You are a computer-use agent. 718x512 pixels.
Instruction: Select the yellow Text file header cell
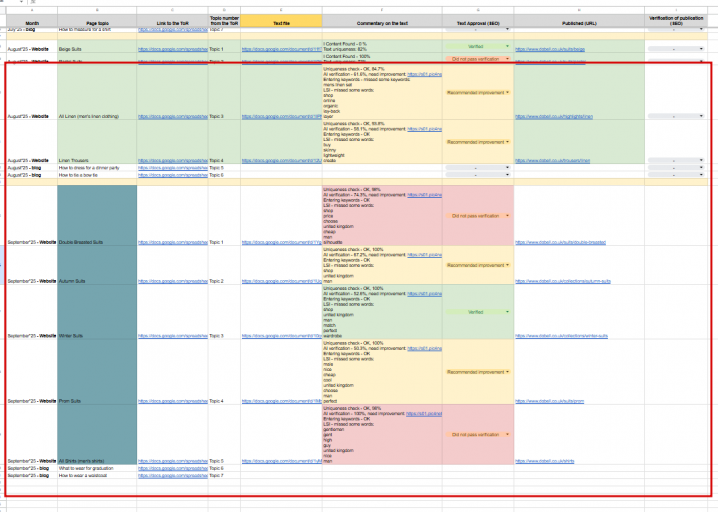pyautogui.click(x=281, y=21)
